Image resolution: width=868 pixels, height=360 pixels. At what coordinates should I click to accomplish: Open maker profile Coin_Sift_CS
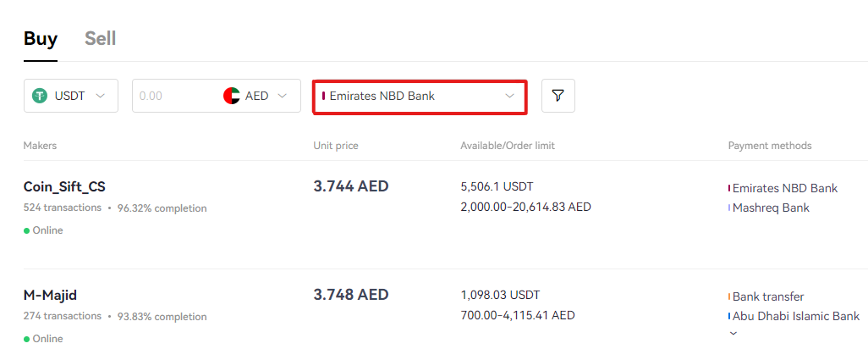(64, 187)
